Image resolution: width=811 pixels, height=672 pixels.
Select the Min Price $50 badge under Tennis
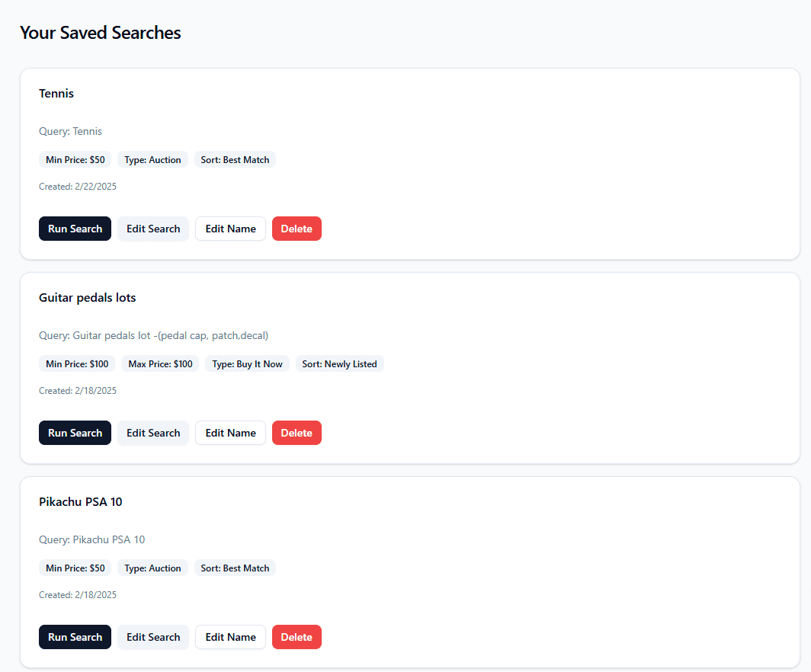tap(75, 159)
